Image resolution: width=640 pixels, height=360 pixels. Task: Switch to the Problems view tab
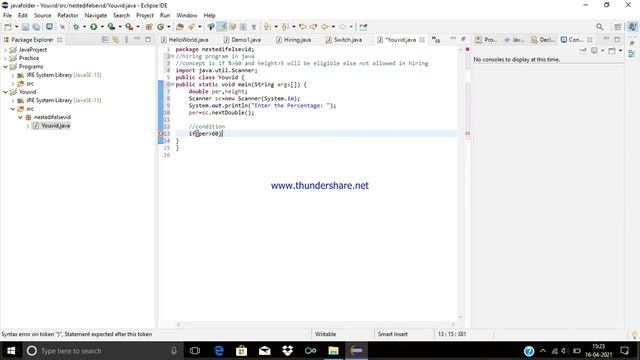pyautogui.click(x=486, y=40)
